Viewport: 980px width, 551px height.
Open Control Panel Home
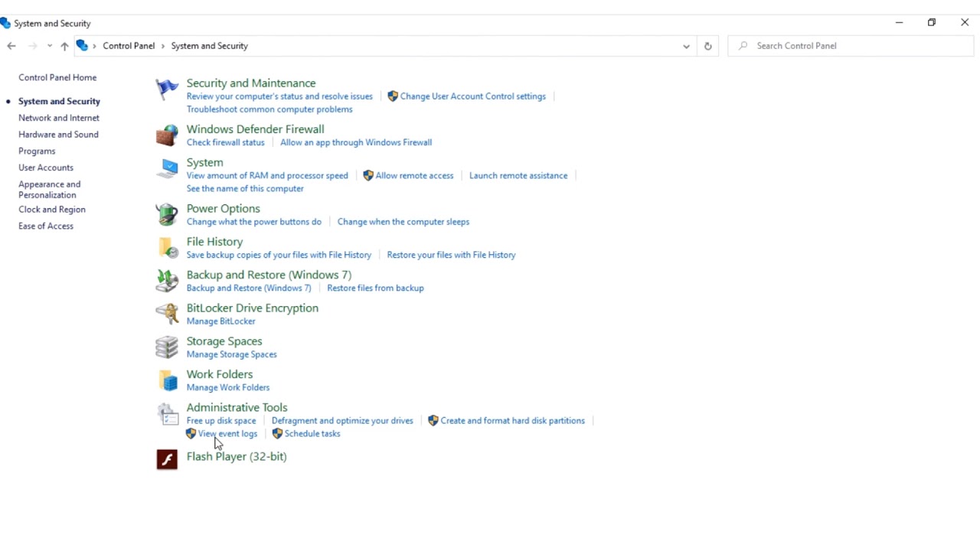[x=57, y=77]
